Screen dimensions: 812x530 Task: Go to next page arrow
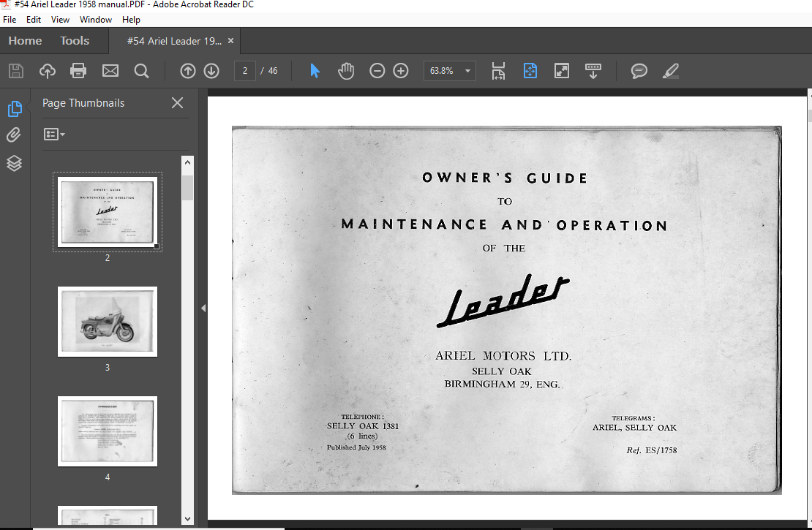(211, 71)
